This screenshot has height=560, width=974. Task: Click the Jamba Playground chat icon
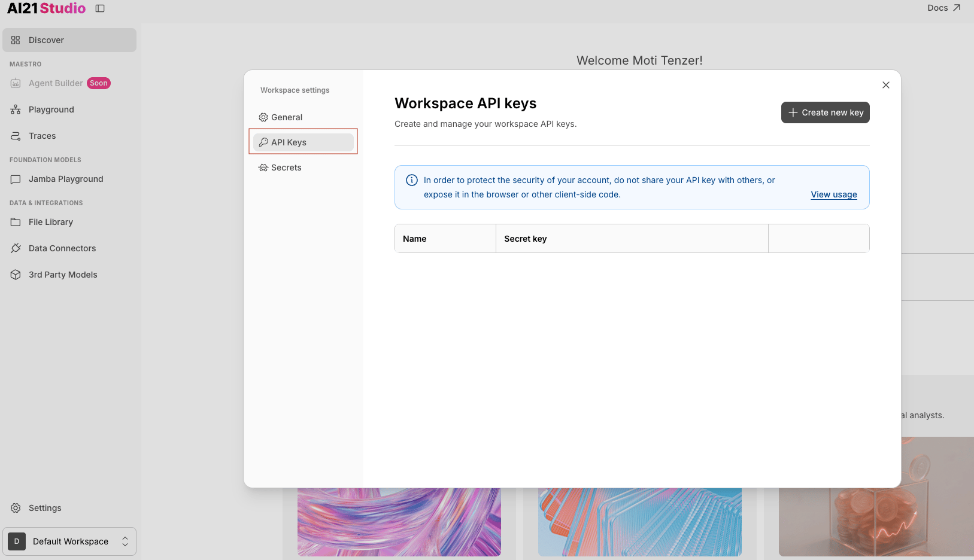(x=16, y=179)
